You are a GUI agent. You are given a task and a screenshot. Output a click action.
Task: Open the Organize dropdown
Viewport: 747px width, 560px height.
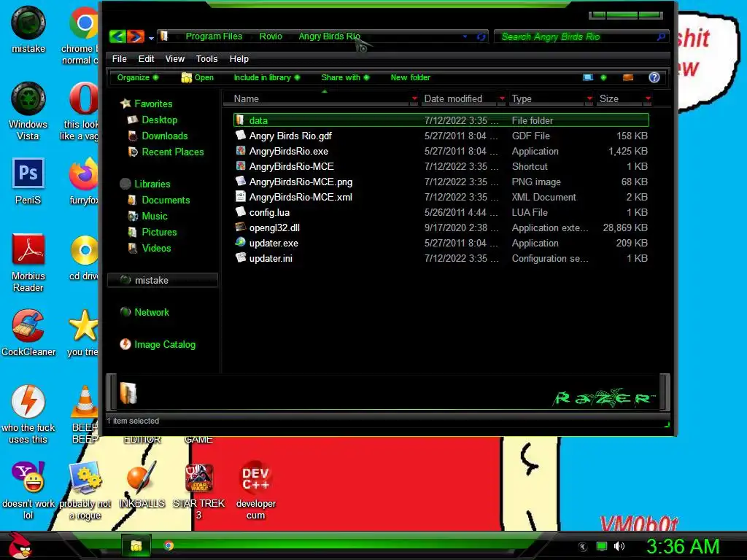click(138, 77)
